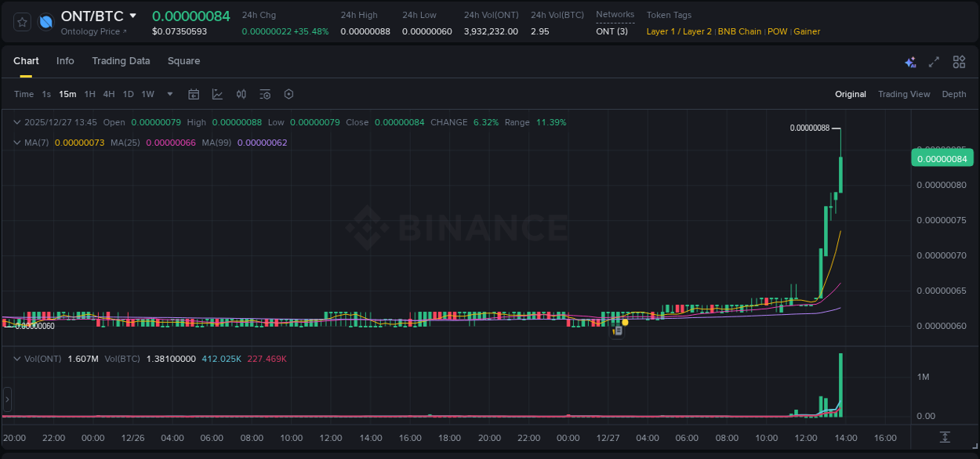Click the BNB Chain token tag
The width and height of the screenshot is (980, 459).
click(739, 31)
